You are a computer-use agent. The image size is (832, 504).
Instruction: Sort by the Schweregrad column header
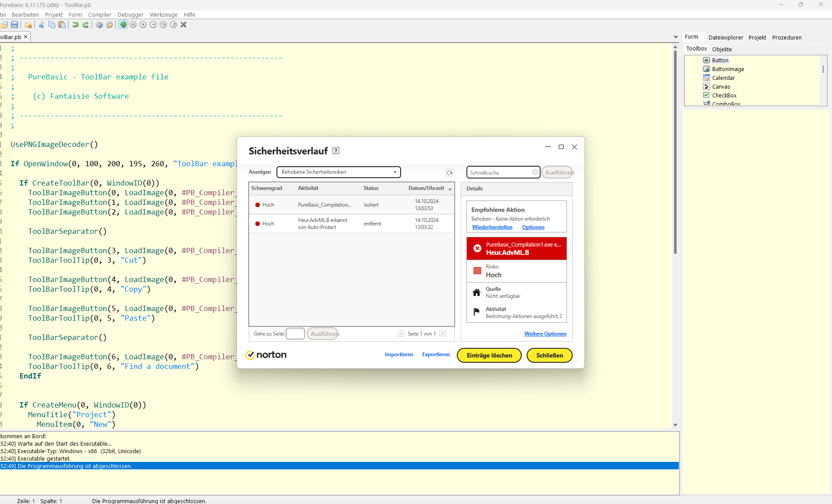(x=267, y=188)
